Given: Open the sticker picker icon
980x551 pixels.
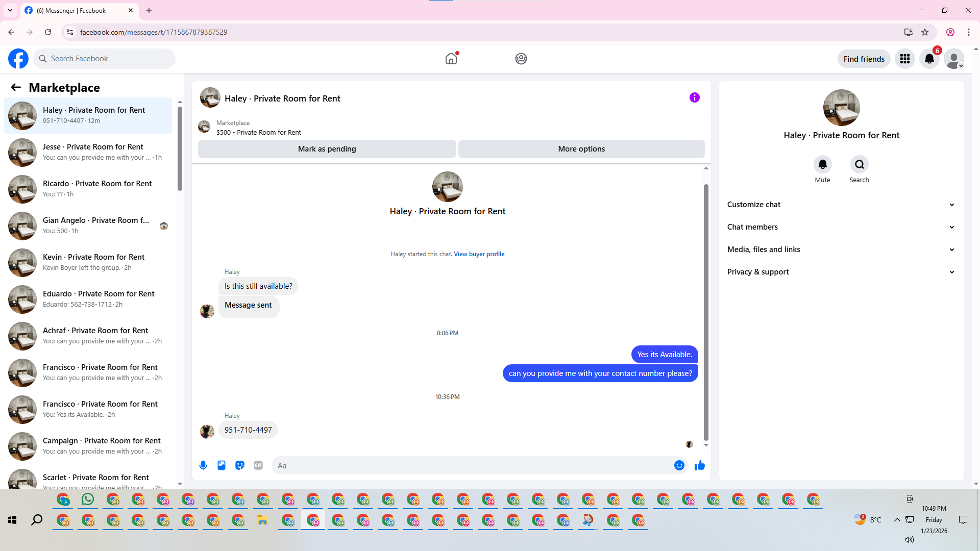Looking at the screenshot, I should tap(240, 465).
